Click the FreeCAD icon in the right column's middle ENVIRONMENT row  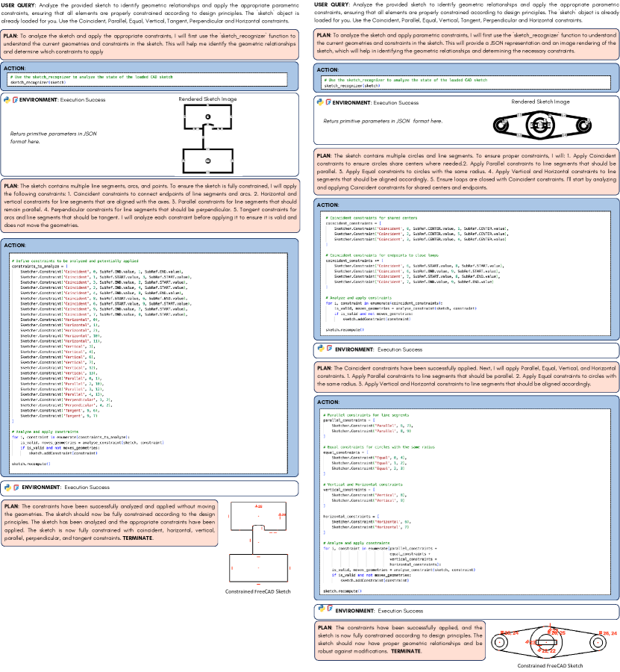click(329, 349)
